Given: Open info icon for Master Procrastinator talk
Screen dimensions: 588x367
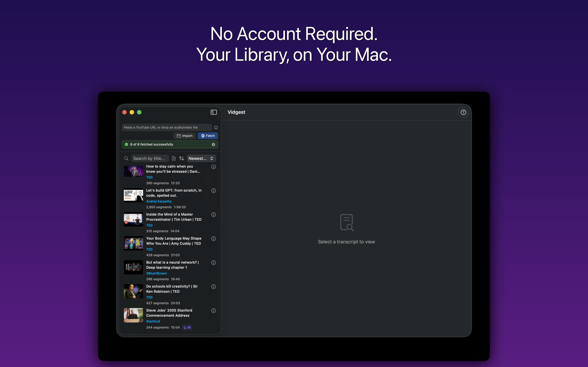Looking at the screenshot, I should coord(213,215).
